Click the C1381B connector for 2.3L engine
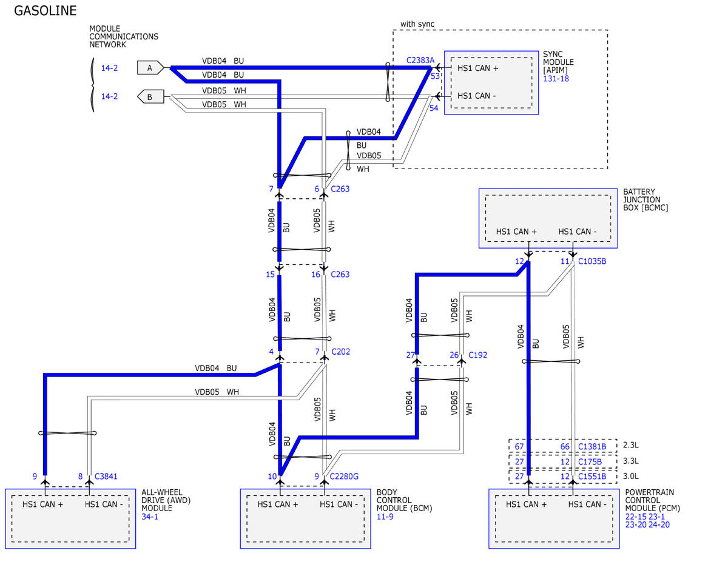 592,447
